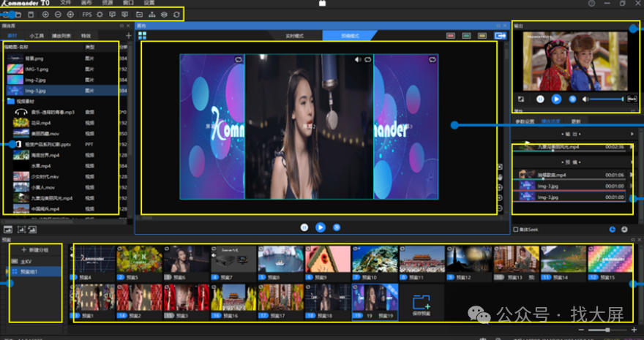Expand the 输出 section arrow in progress panel

(x=632, y=134)
